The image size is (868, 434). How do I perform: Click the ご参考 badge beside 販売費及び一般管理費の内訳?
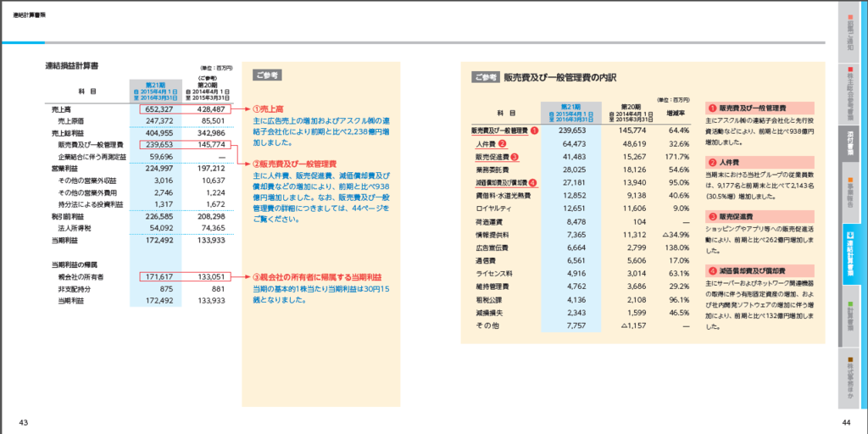point(486,77)
